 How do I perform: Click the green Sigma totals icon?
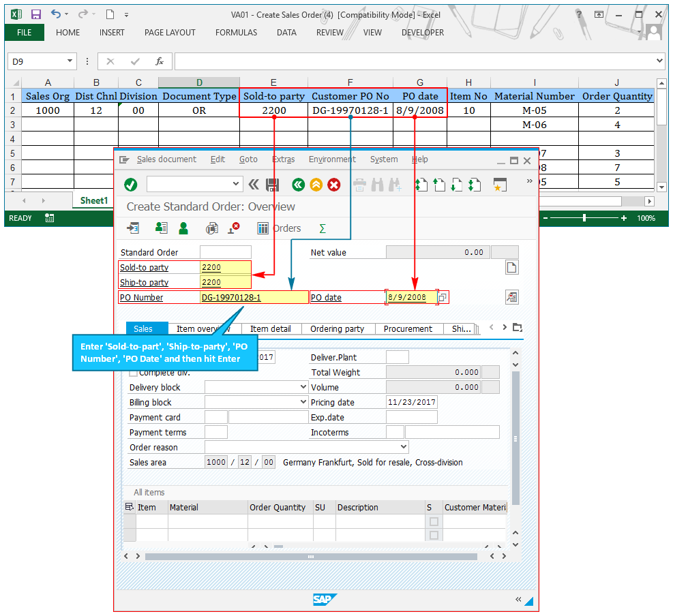(323, 229)
